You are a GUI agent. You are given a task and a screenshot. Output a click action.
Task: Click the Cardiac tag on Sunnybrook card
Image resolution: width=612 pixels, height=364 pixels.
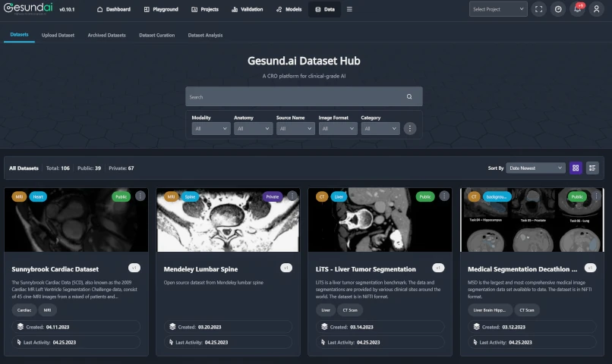click(x=24, y=310)
